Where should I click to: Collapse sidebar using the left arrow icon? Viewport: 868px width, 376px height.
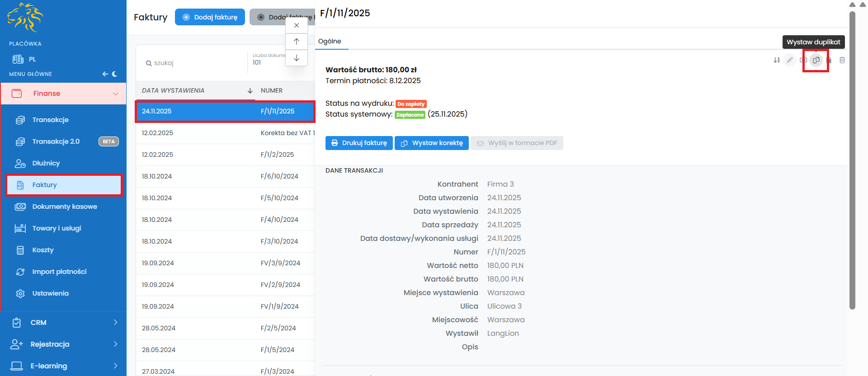(x=105, y=74)
